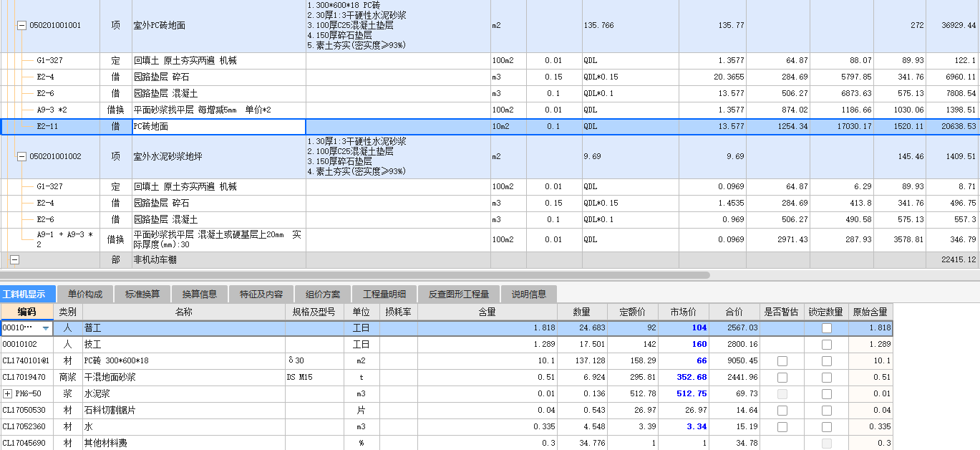Click code cell CL1740101@1

click(26, 360)
